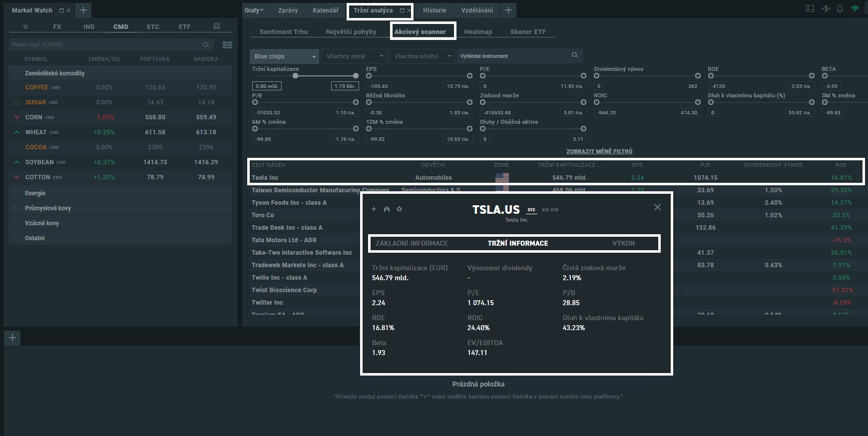Click the green up arrow beside WHEAT
Viewport: 868px width, 436px height.
(17, 132)
